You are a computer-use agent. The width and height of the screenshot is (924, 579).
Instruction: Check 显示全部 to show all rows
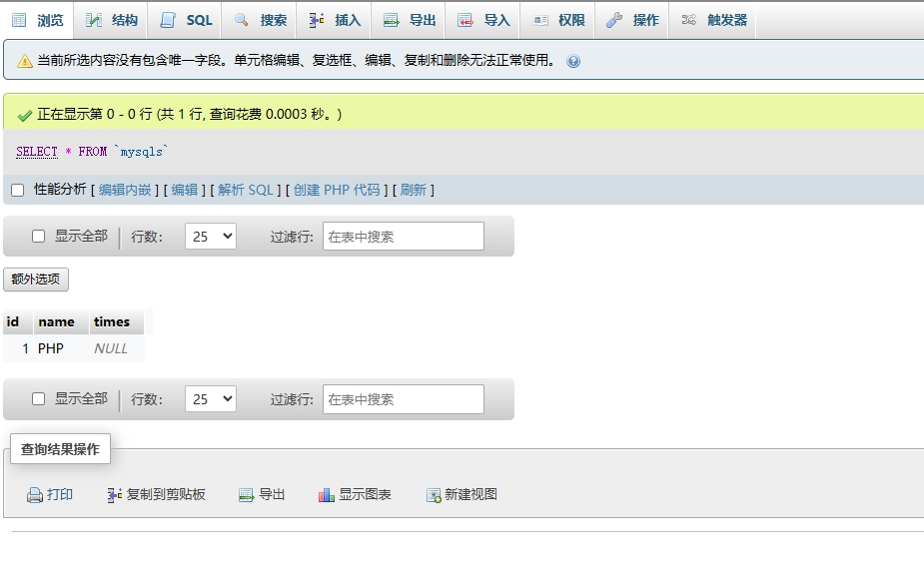[x=38, y=236]
